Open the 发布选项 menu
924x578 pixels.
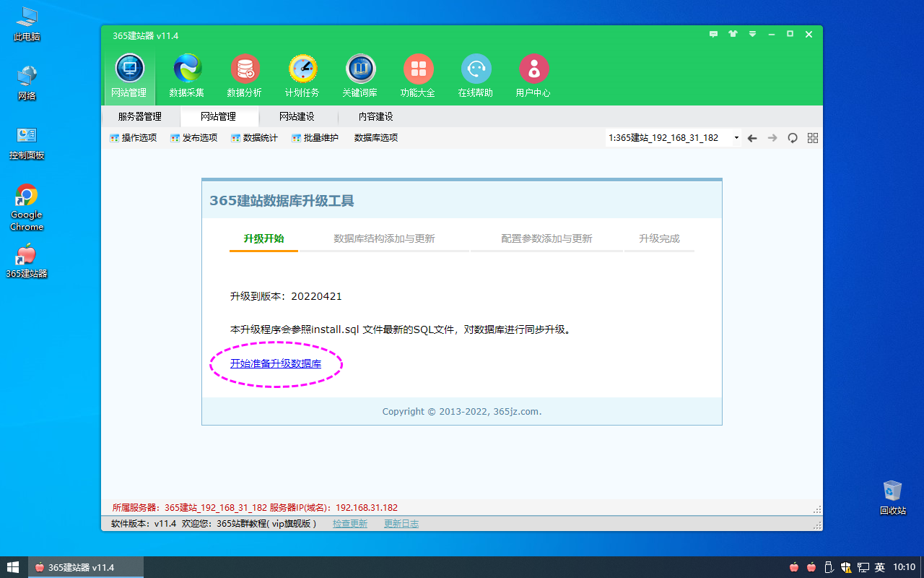[x=194, y=138]
